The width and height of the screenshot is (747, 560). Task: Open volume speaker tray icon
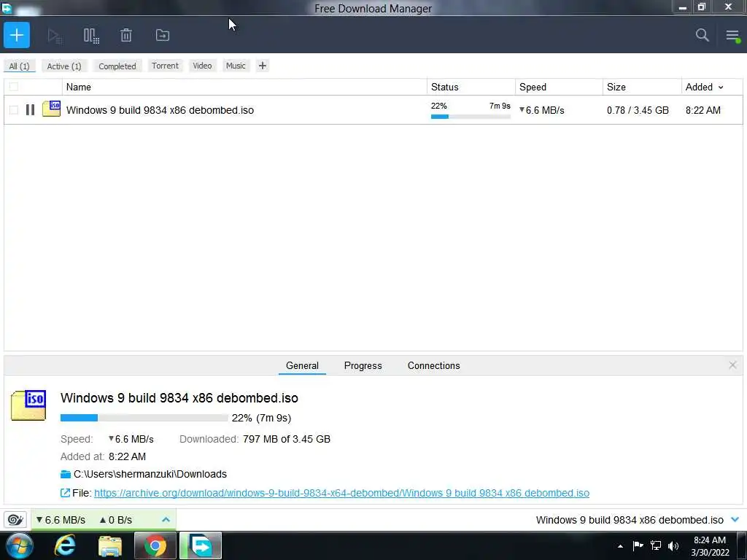[x=673, y=545]
